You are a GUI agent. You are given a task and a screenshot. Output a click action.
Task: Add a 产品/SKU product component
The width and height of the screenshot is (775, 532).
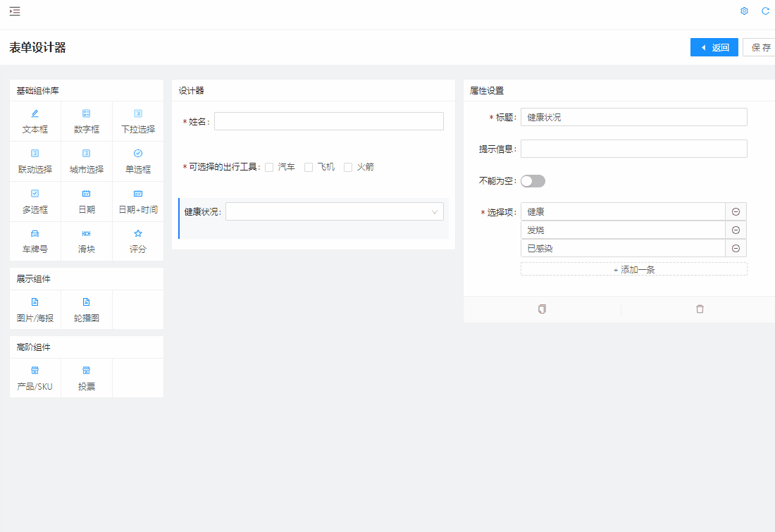click(x=35, y=378)
